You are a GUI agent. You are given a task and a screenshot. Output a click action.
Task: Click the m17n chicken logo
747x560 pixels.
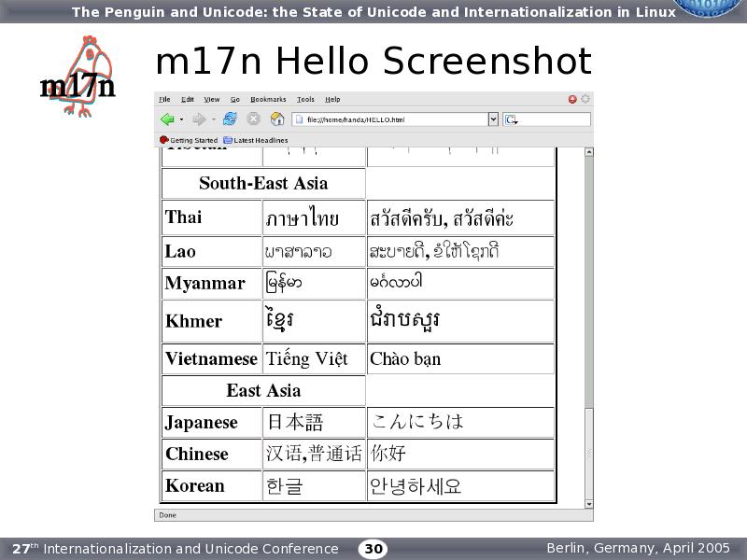tap(80, 78)
